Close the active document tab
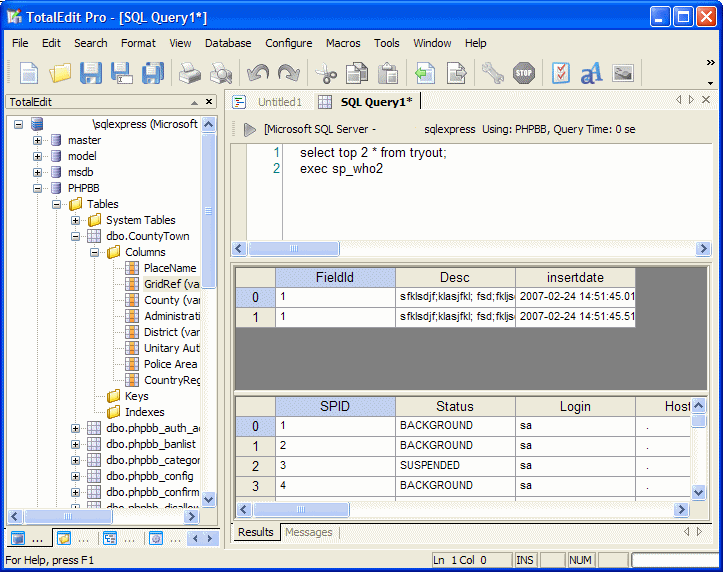 [706, 100]
